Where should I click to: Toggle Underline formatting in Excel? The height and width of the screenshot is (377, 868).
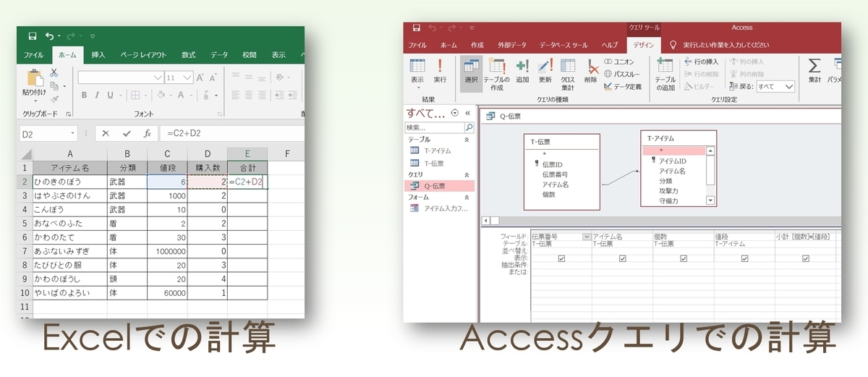pos(110,95)
